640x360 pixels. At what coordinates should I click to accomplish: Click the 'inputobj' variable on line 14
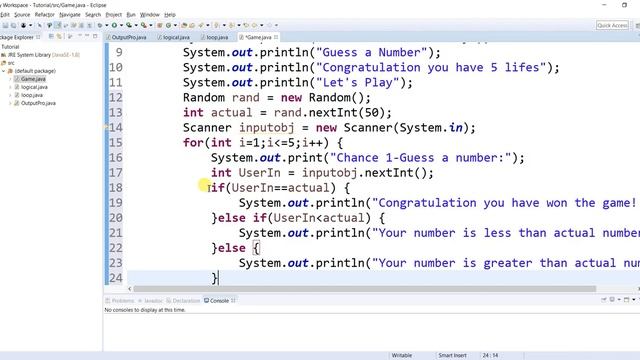[267, 128]
